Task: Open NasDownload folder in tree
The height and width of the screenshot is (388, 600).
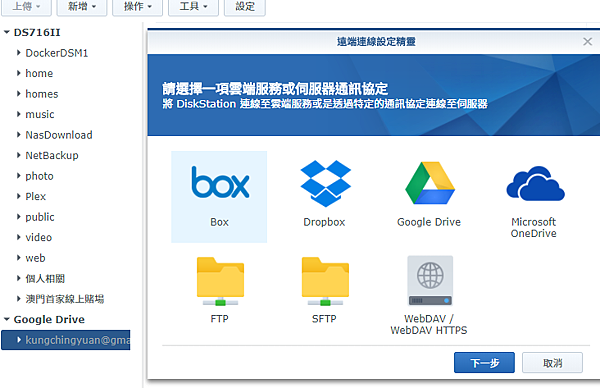Action: coord(59,135)
